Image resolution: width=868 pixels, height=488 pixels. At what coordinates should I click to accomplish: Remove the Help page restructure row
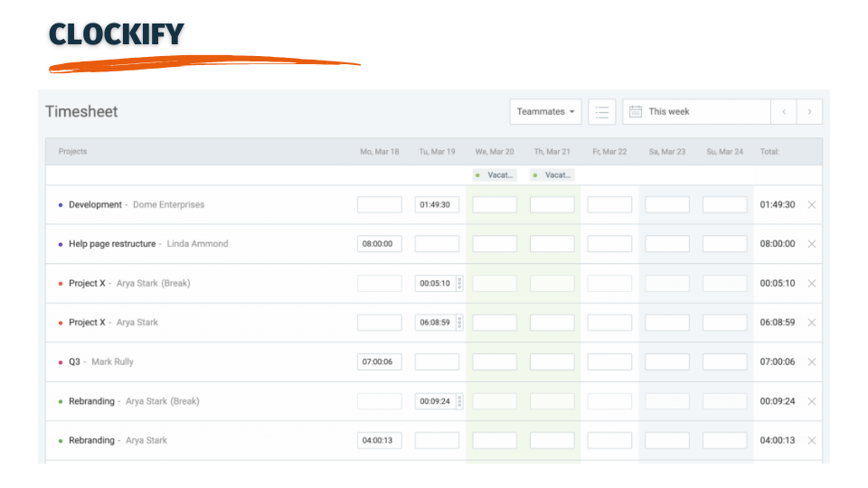[812, 244]
